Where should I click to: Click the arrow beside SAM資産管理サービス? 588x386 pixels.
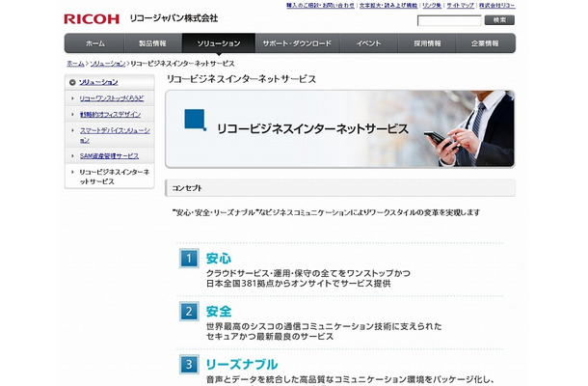pos(72,155)
